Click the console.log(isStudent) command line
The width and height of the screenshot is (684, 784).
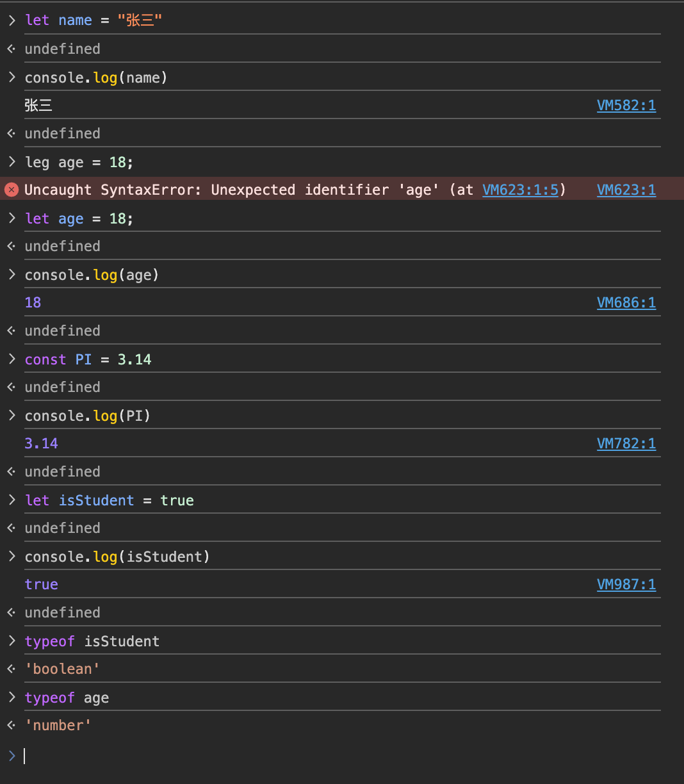[117, 557]
